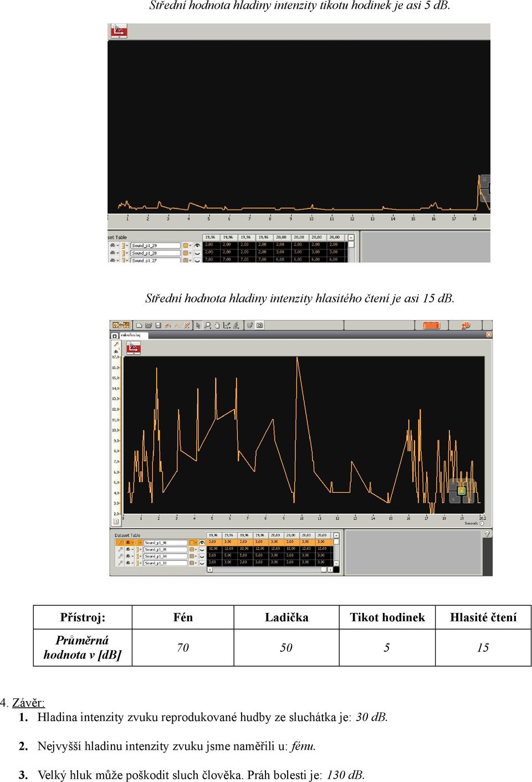Open the axis dropdown in the Sound_p1_34 row

click(x=139, y=556)
